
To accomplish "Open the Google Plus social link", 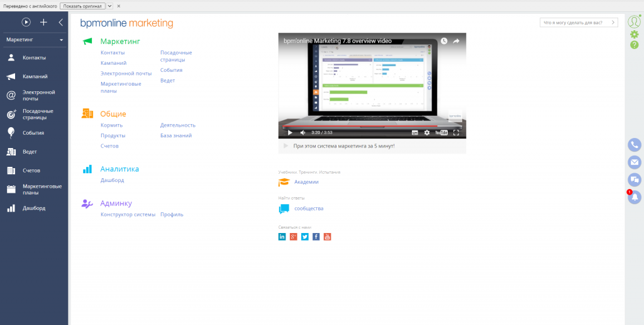I will 293,237.
